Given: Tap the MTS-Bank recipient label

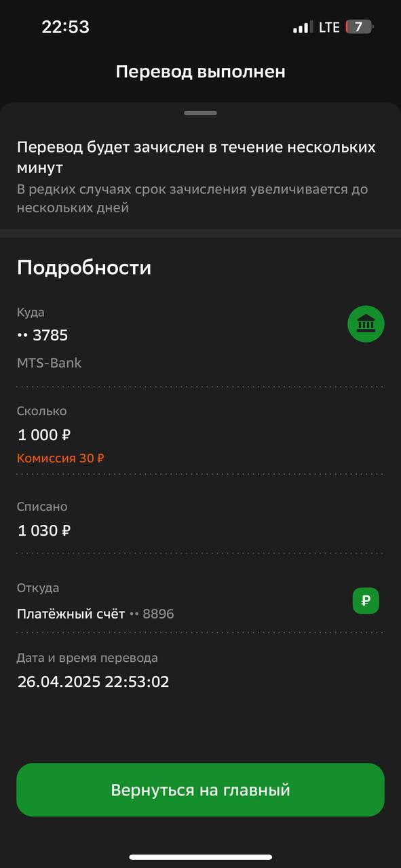Looking at the screenshot, I should click(49, 363).
